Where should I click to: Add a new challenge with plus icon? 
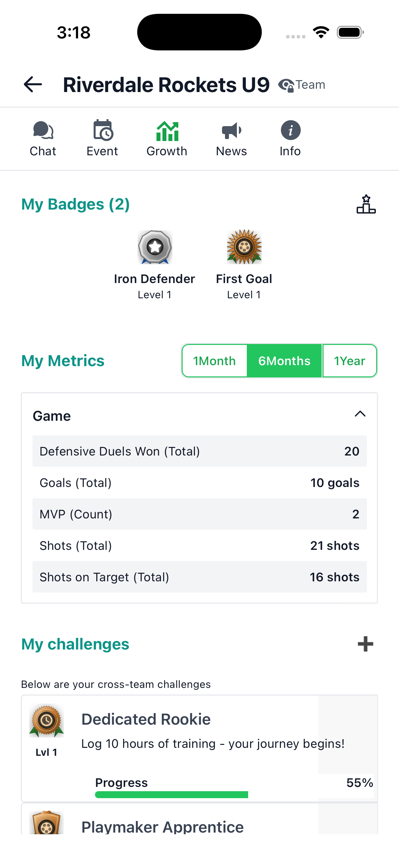click(x=365, y=644)
